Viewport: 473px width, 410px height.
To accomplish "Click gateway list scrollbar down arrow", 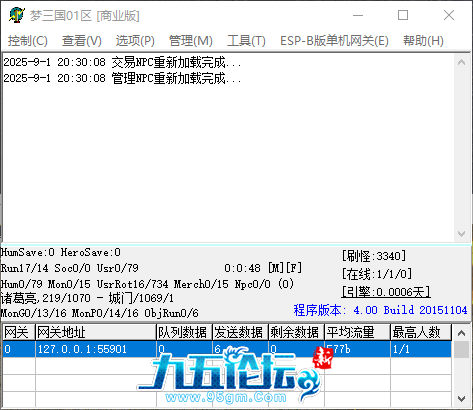I will (x=462, y=399).
